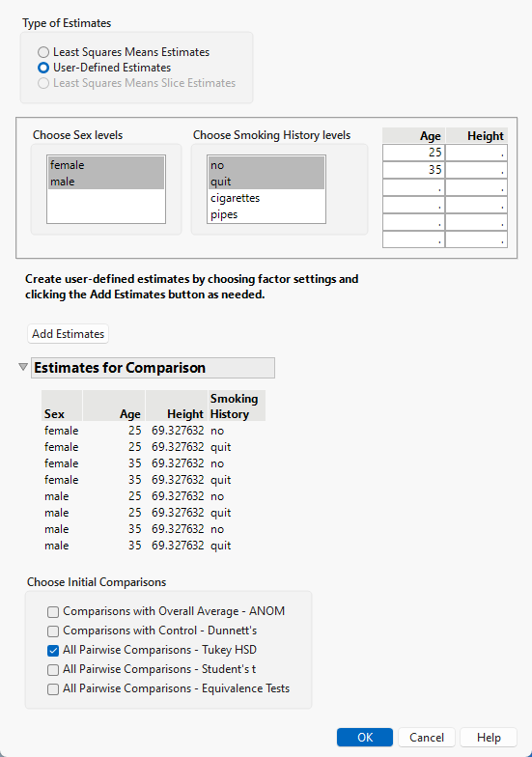Select female in Sex levels list
Viewport: 532px width, 757px height.
pos(106,165)
